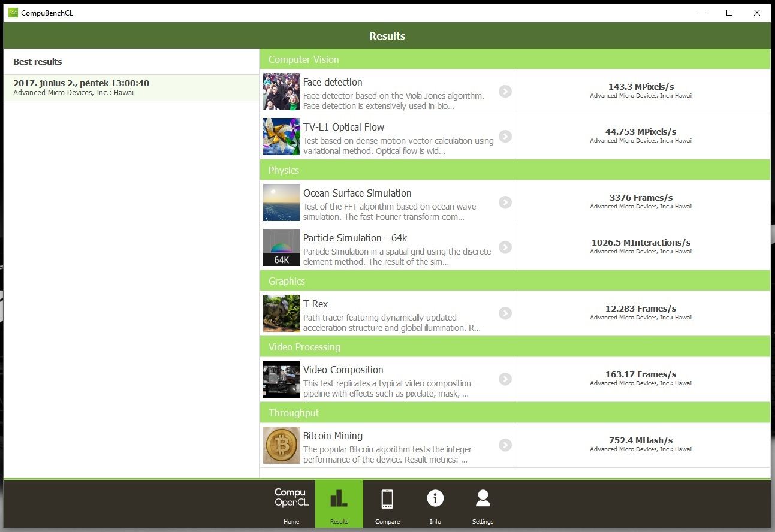
Task: Click the 163.17 Frames/s result
Action: (x=641, y=374)
